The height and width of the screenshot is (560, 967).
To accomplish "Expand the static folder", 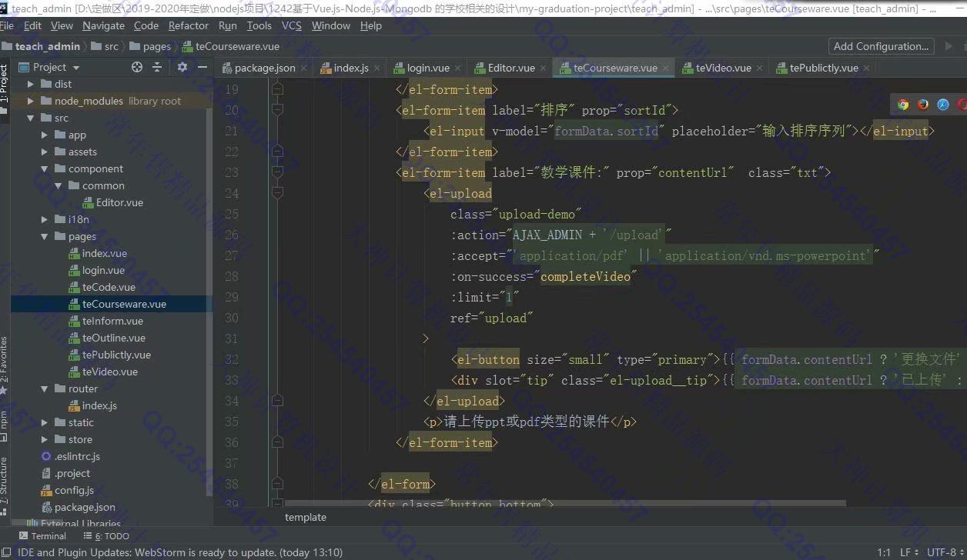I will click(x=45, y=422).
